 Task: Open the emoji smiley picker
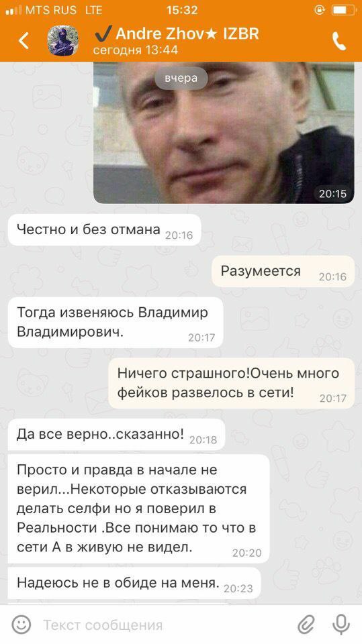pyautogui.click(x=21, y=625)
